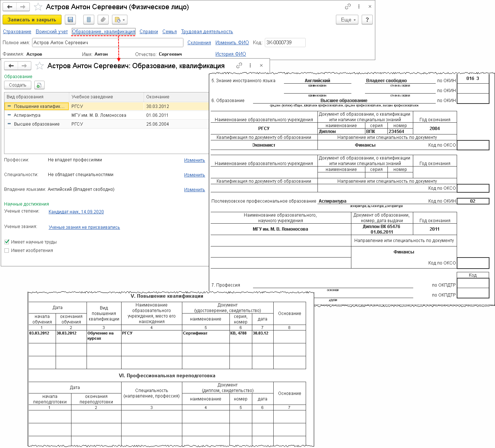This screenshot has width=495, height=448.
Task: Open three-dot menu in main window header
Action: coord(359,7)
